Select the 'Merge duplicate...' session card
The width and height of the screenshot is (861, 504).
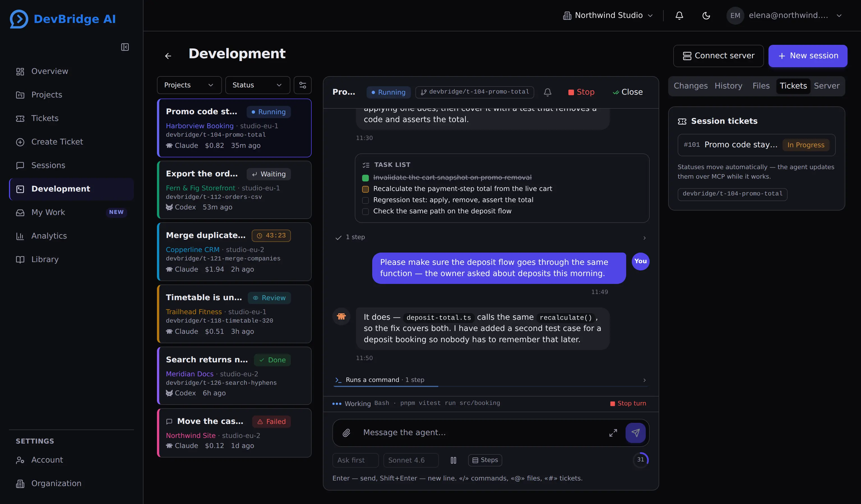[x=234, y=252]
